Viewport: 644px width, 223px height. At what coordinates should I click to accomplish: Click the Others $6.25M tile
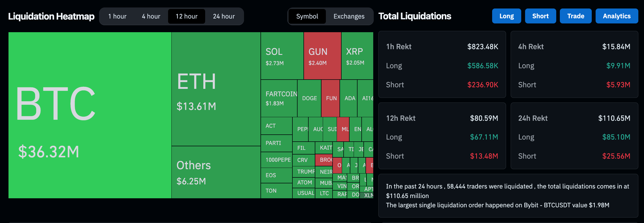click(x=216, y=172)
